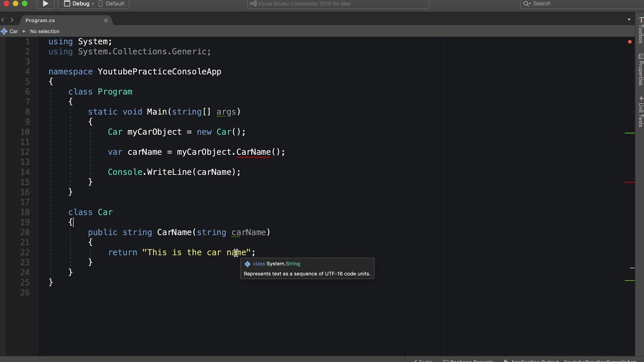
Task: Click 'Console' on line 14
Action: (125, 172)
